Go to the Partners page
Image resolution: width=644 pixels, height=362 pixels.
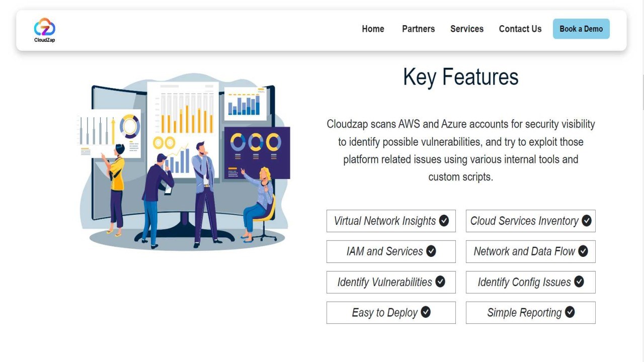click(418, 29)
